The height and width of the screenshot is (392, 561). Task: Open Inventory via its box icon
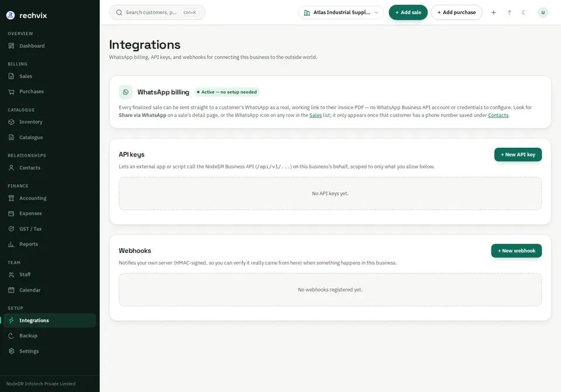(12, 122)
